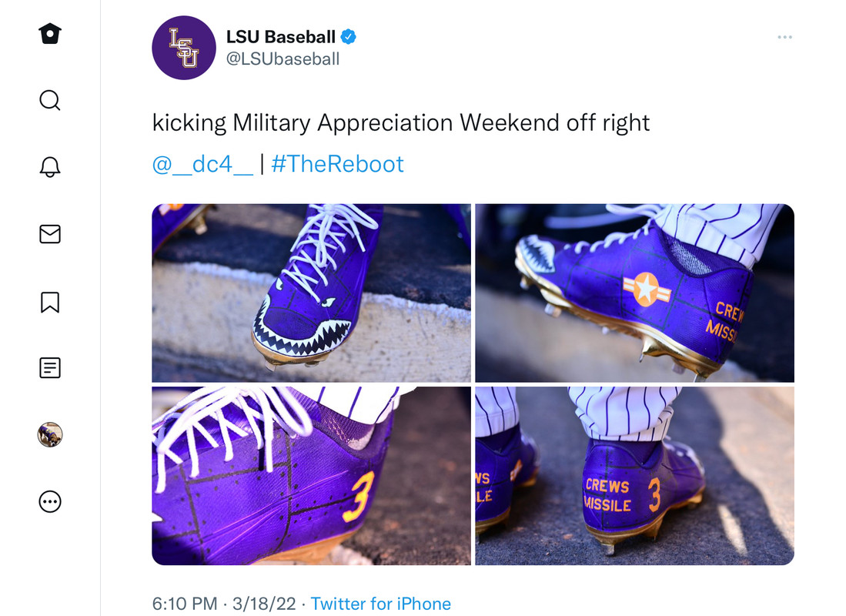The image size is (846, 616).
Task: Open tweet options three-dot menu
Action: click(784, 37)
